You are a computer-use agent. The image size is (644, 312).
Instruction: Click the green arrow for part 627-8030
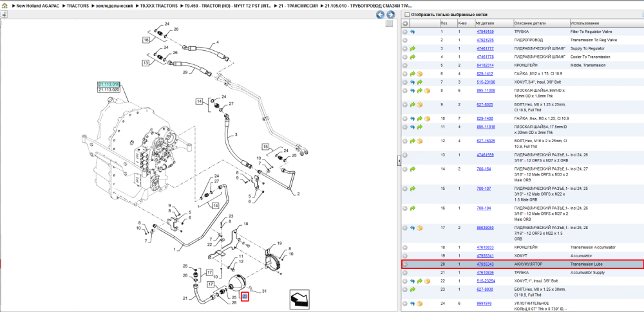point(412,289)
